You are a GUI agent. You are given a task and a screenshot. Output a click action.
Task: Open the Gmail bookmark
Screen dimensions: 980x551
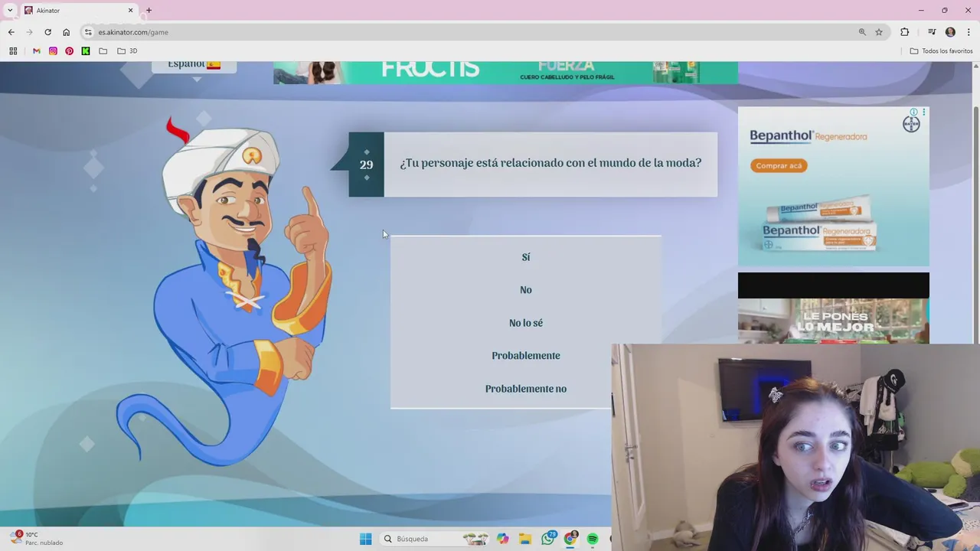pos(36,51)
